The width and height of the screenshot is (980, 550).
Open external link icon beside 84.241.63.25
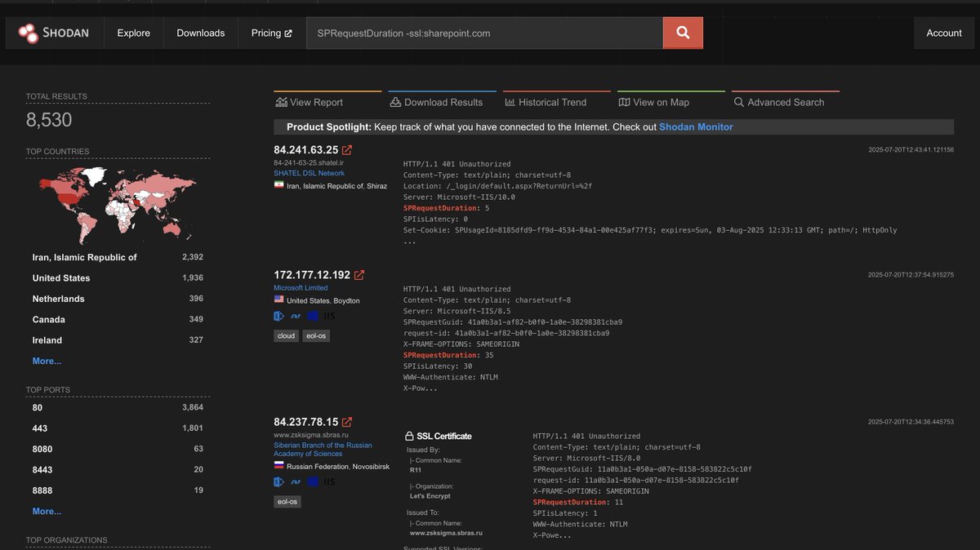tap(346, 149)
